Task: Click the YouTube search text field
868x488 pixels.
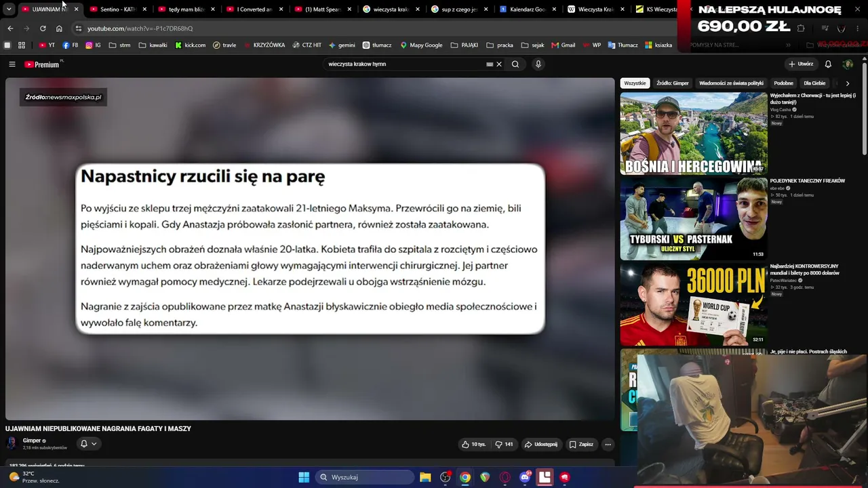Action: tap(407, 64)
